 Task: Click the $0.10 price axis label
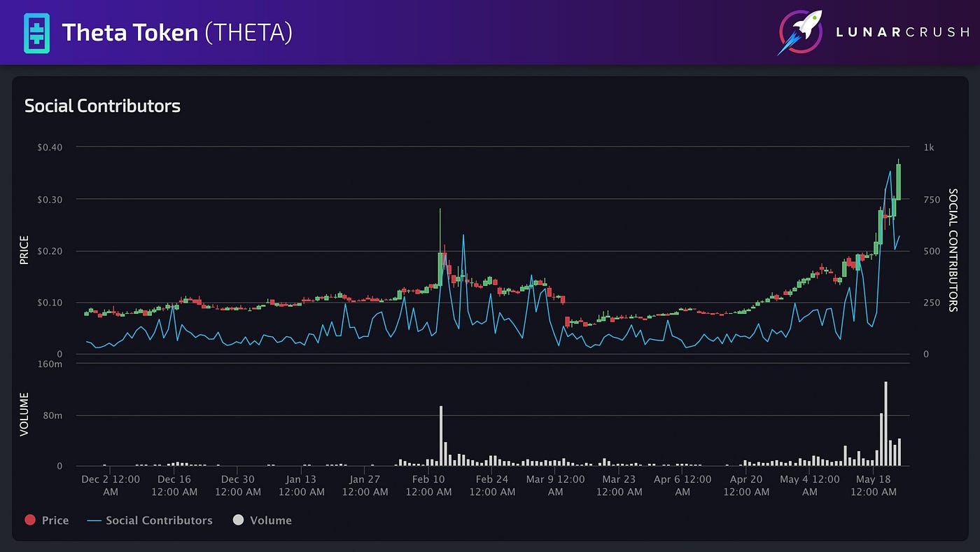coord(50,303)
